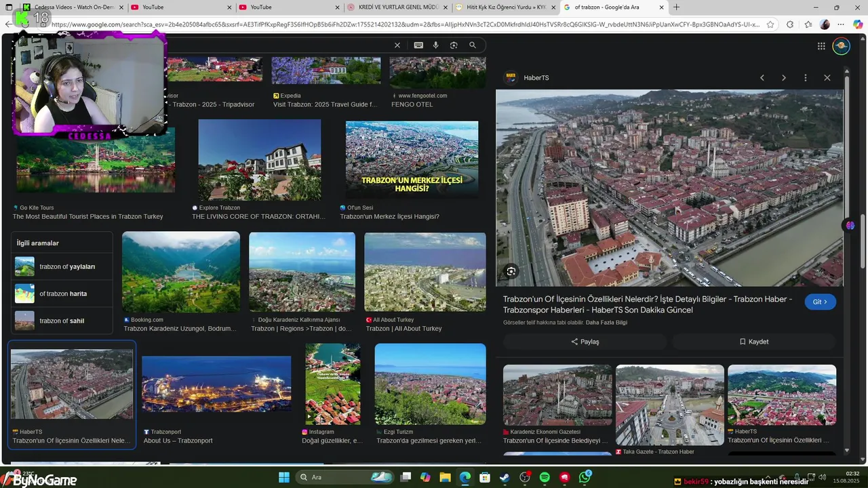Open the All About Turkey image result
The height and width of the screenshot is (488, 868).
click(425, 272)
